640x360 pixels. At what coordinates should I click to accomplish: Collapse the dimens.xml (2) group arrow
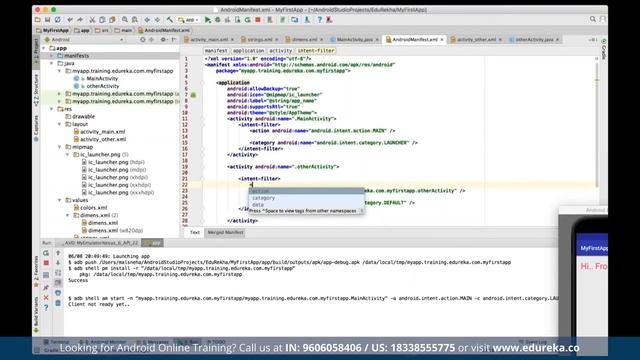[x=68, y=215]
